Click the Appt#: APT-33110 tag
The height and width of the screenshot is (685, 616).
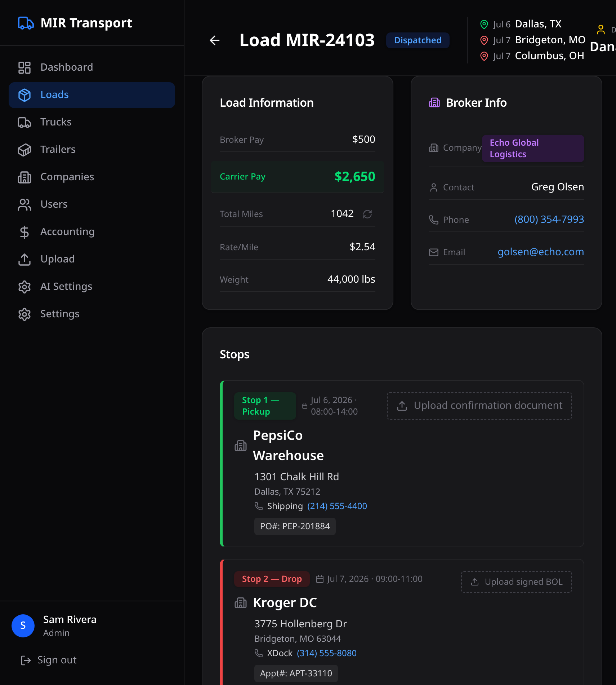pos(296,673)
